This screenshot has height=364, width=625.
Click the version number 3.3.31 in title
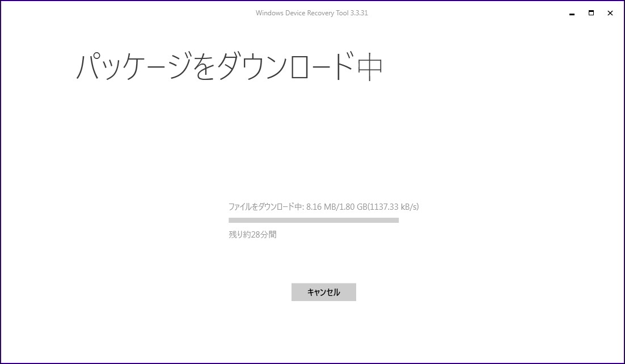[358, 12]
